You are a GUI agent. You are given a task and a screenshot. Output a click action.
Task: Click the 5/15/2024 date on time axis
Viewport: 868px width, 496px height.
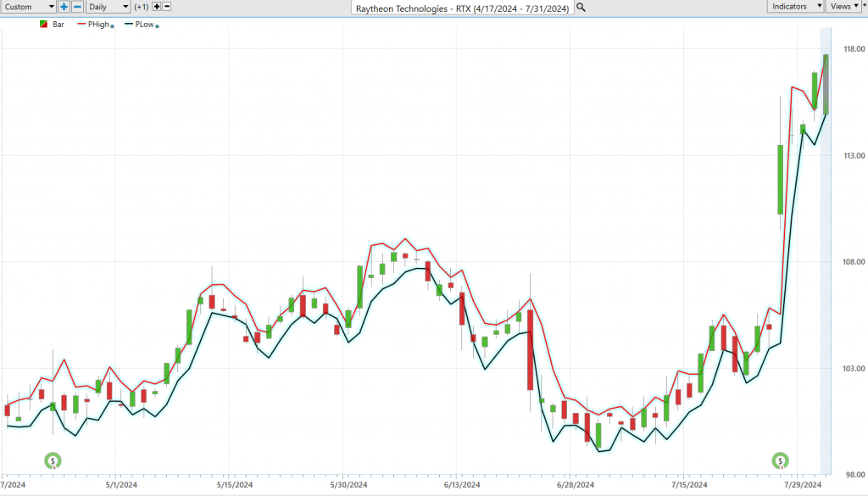click(x=233, y=485)
